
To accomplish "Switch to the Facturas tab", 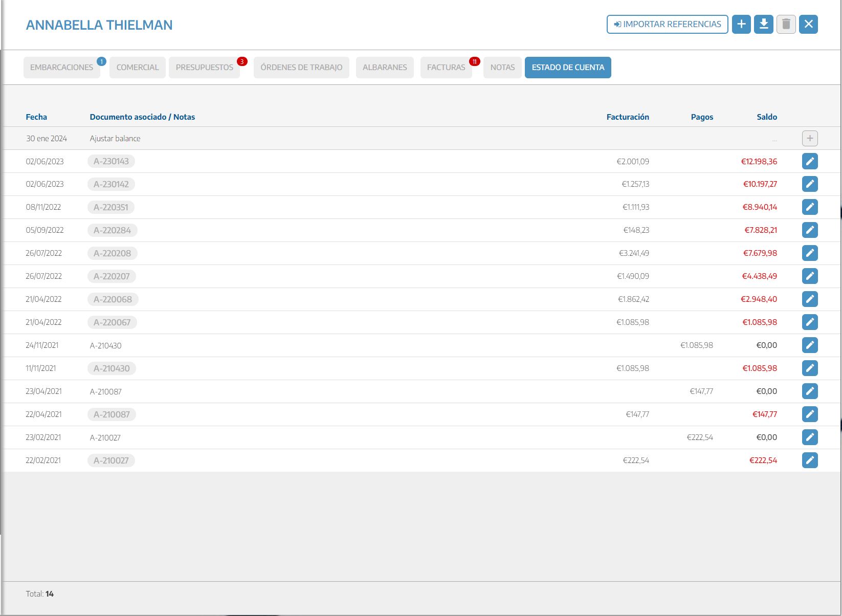I will click(446, 68).
